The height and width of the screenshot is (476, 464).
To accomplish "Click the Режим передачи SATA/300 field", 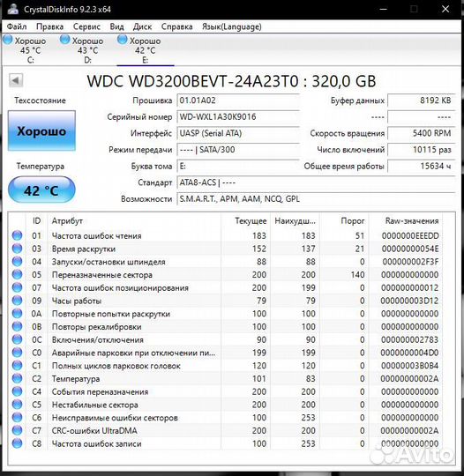I will click(238, 150).
